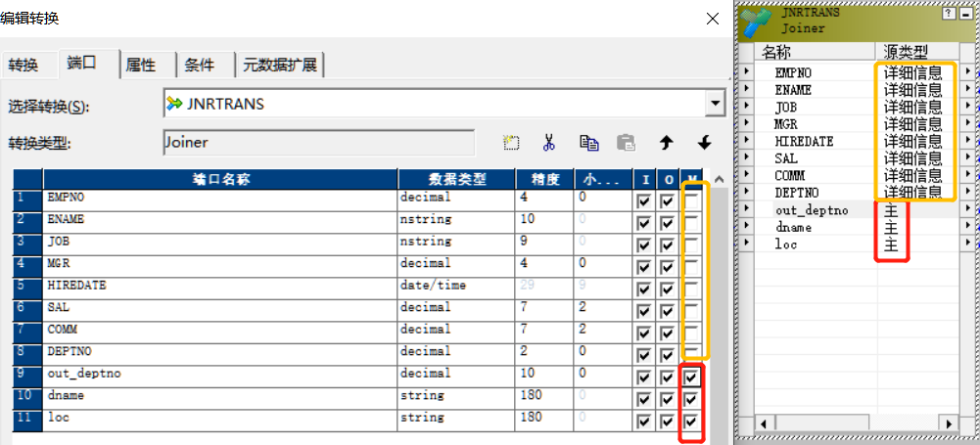Click the scroll up arrow of the ports table
The height and width of the screenshot is (445, 980).
[x=719, y=180]
